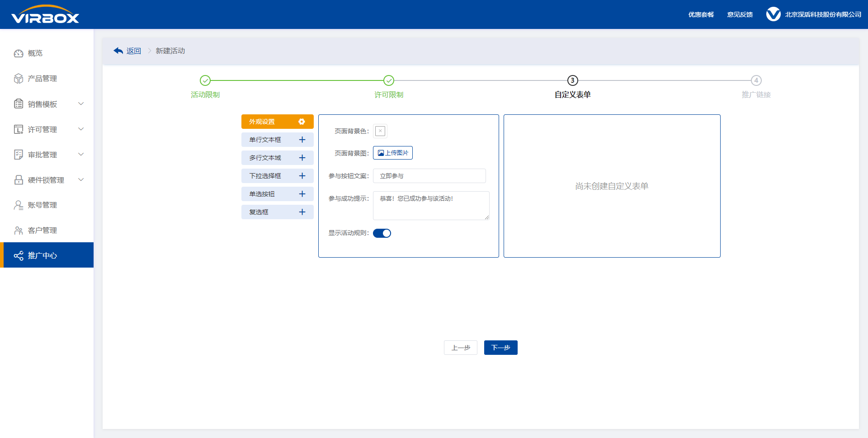Open 概览 in the sidebar
This screenshot has height=438, width=868.
(47, 53)
